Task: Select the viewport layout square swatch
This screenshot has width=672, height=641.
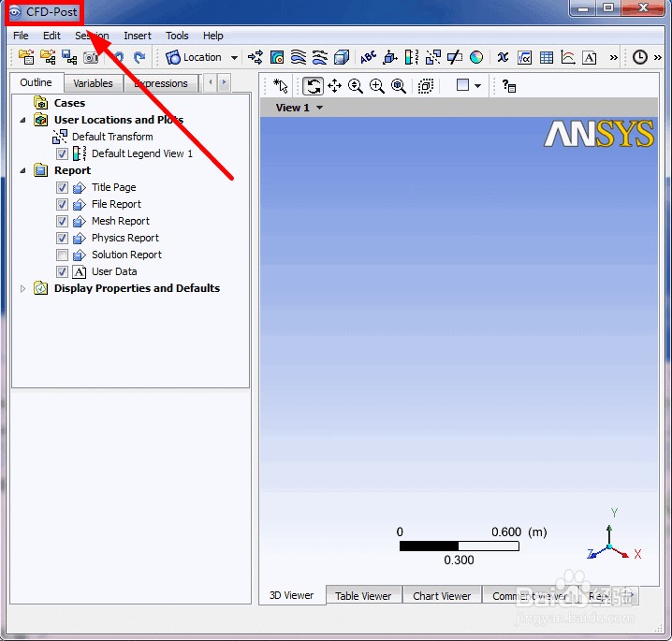Action: [x=463, y=85]
